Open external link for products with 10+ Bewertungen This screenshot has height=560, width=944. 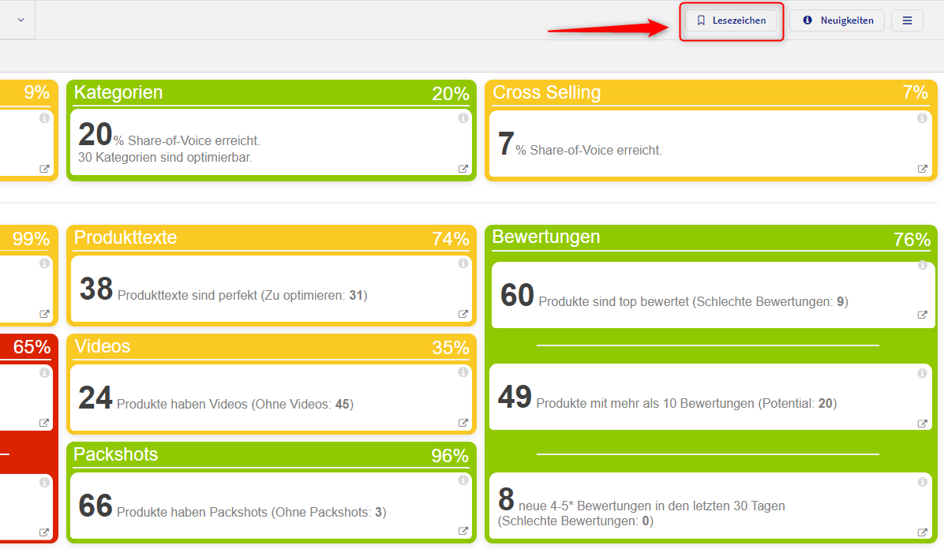[x=922, y=424]
